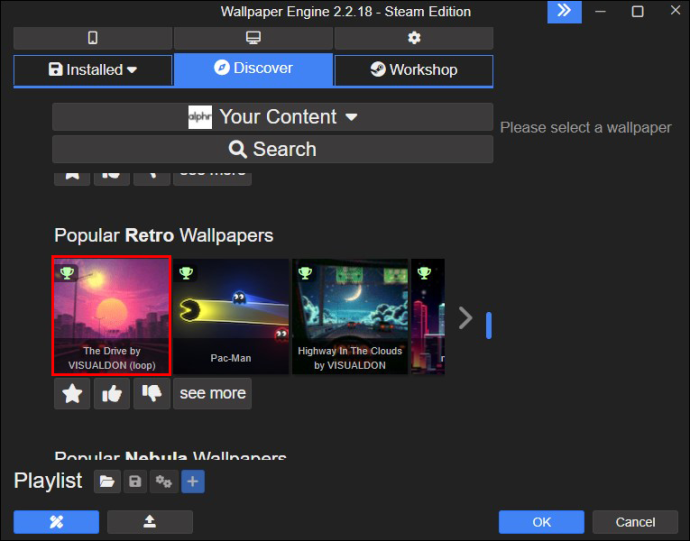Open the wallpaper editor button
Screen dimensions: 690x541
pyautogui.click(x=56, y=522)
